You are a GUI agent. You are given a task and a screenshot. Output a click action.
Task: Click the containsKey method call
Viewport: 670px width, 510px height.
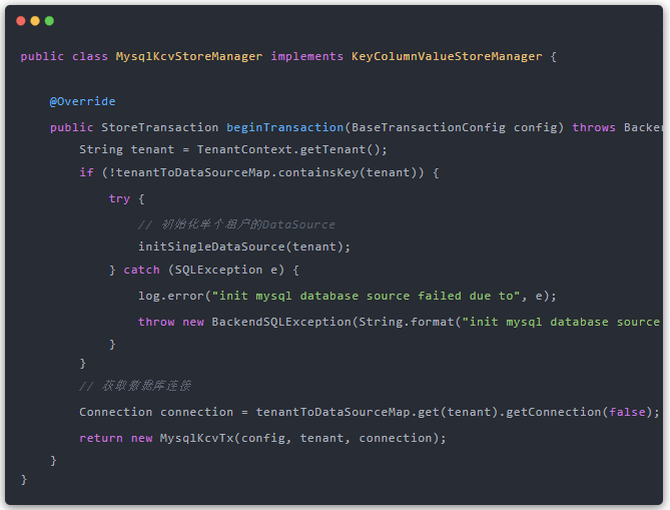325,173
